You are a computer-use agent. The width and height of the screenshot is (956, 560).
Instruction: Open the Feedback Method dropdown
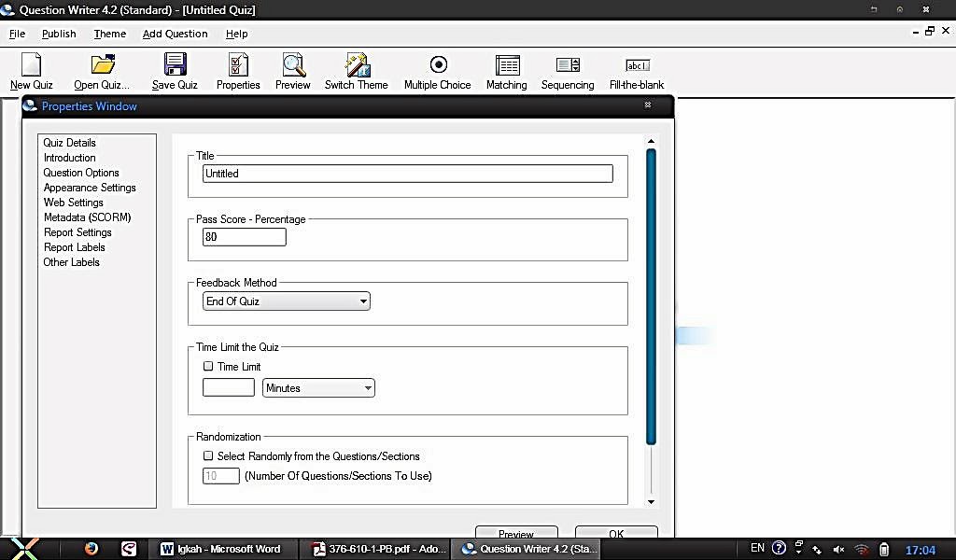pos(286,301)
